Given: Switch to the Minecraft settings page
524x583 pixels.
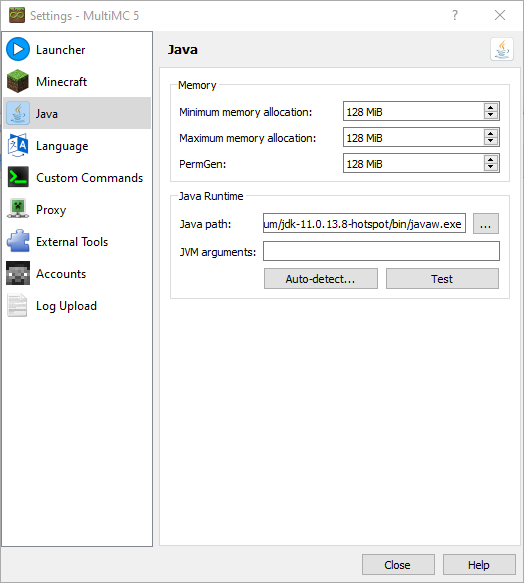Looking at the screenshot, I should pyautogui.click(x=77, y=81).
